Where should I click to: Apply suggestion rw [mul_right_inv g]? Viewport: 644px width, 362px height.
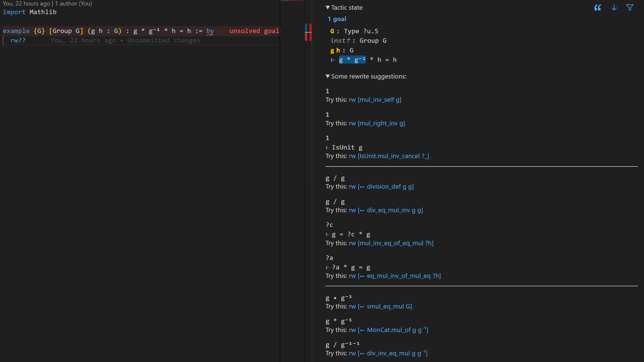[x=377, y=123]
